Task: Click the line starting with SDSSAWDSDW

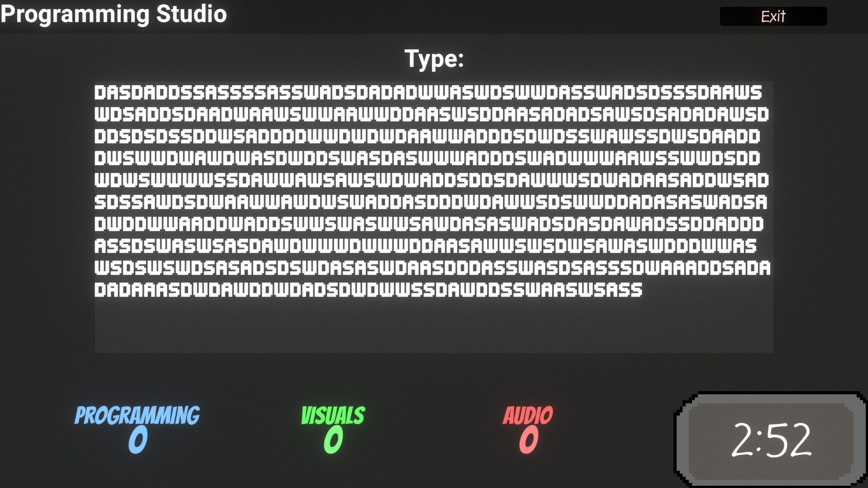Action: click(431, 202)
